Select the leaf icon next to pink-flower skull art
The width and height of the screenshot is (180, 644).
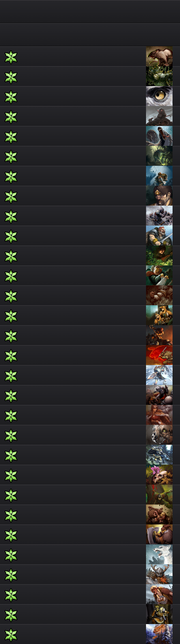11,475
